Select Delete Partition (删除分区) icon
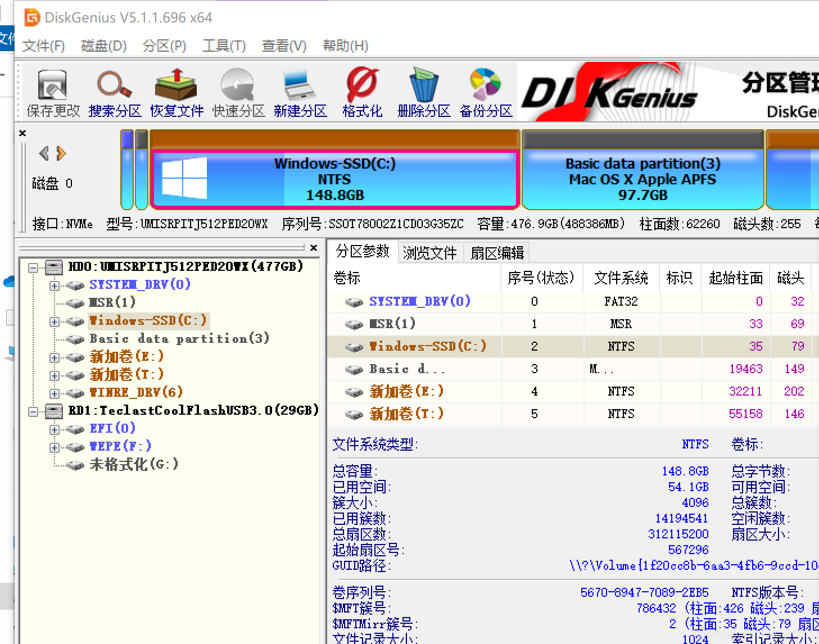Screen dimensions: 819x644 point(424,93)
